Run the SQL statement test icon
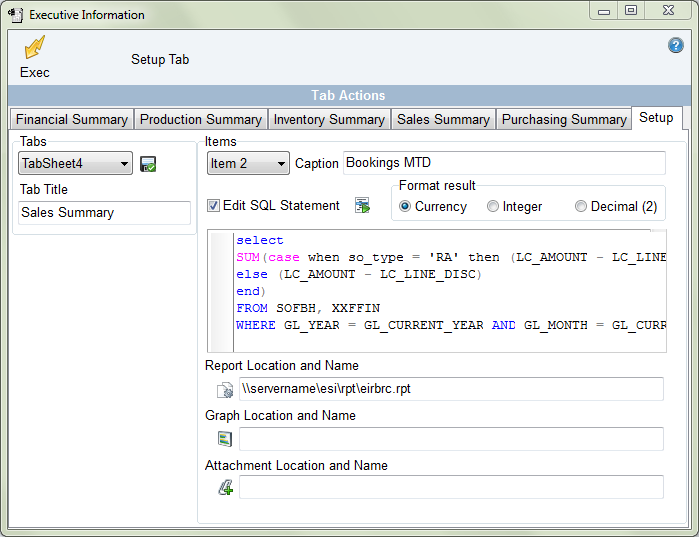Viewport: 699px width, 537px height. click(x=362, y=205)
